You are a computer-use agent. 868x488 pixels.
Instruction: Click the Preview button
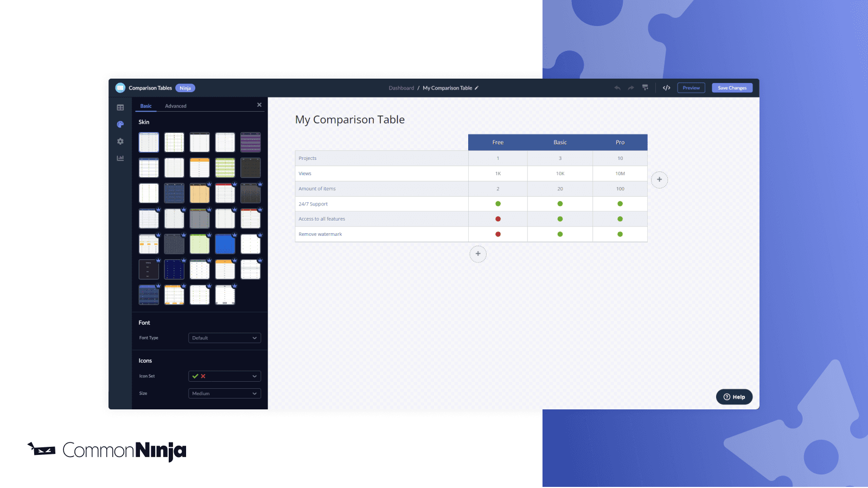tap(691, 88)
